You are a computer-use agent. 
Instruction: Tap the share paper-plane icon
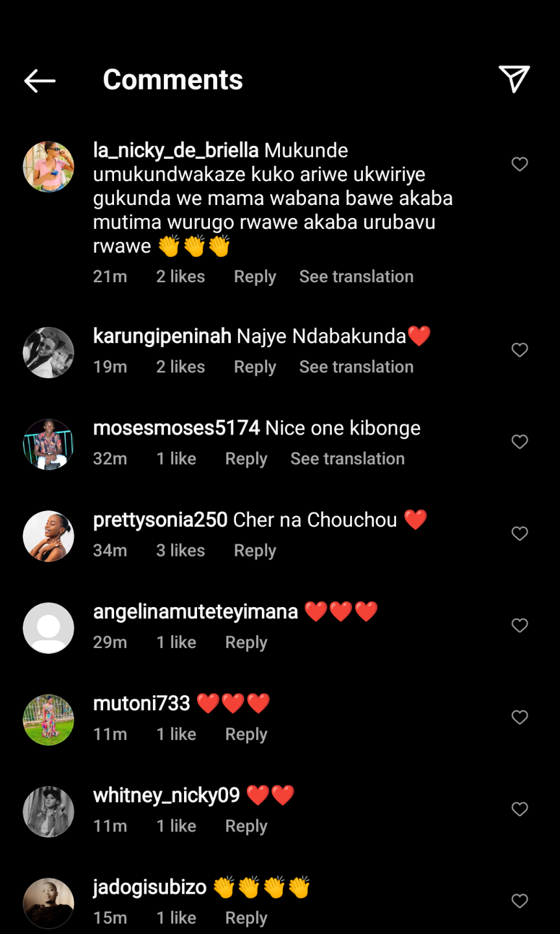(x=514, y=79)
